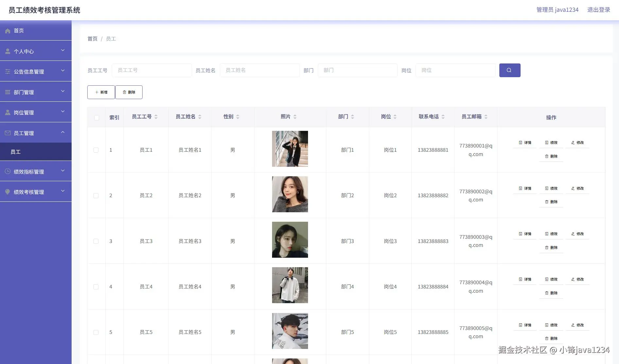Open photo thumbnail of 员工1
Viewport: 619px width, 364px height.
tap(290, 149)
